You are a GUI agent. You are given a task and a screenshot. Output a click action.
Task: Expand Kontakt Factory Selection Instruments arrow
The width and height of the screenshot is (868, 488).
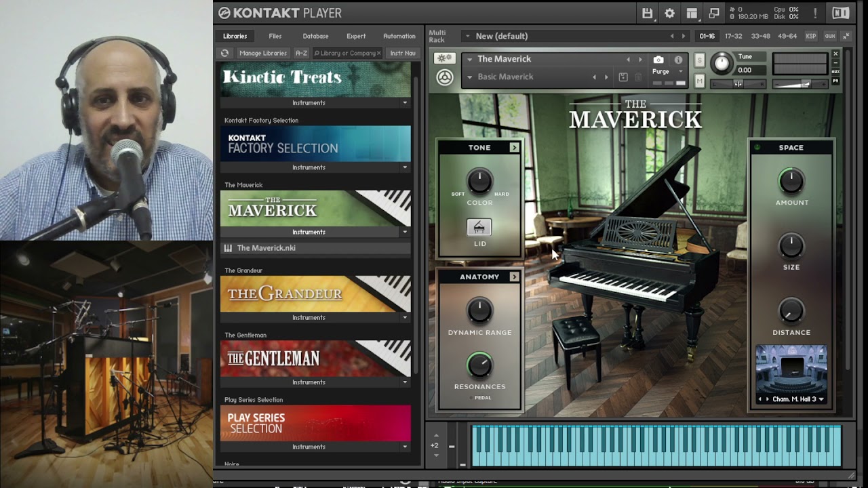pos(405,167)
